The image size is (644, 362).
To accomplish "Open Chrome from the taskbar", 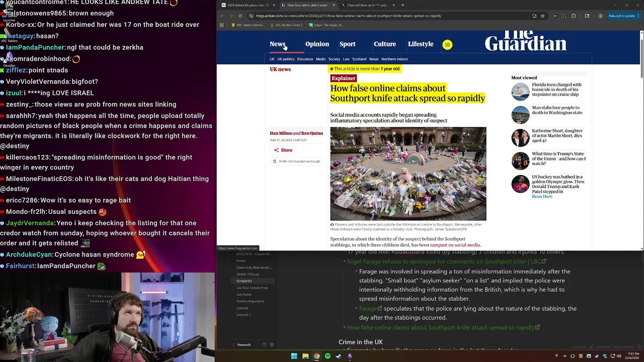I will [x=316, y=356].
